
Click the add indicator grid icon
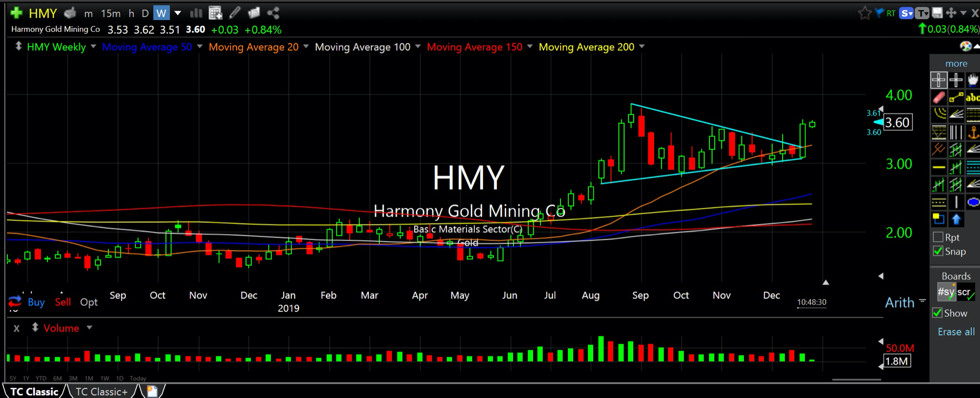click(215, 13)
